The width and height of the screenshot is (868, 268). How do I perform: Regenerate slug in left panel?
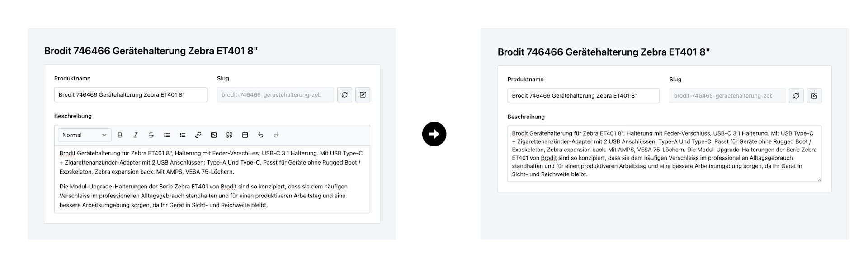pos(344,95)
